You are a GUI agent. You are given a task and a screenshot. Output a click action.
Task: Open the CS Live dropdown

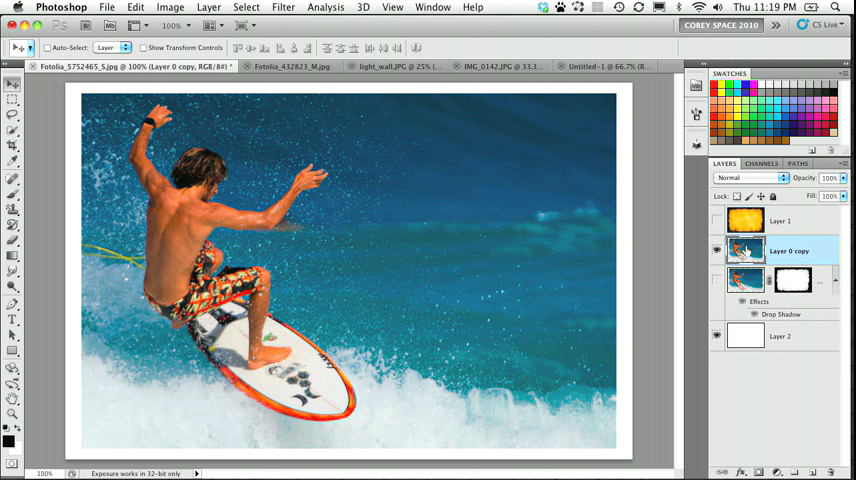point(821,25)
